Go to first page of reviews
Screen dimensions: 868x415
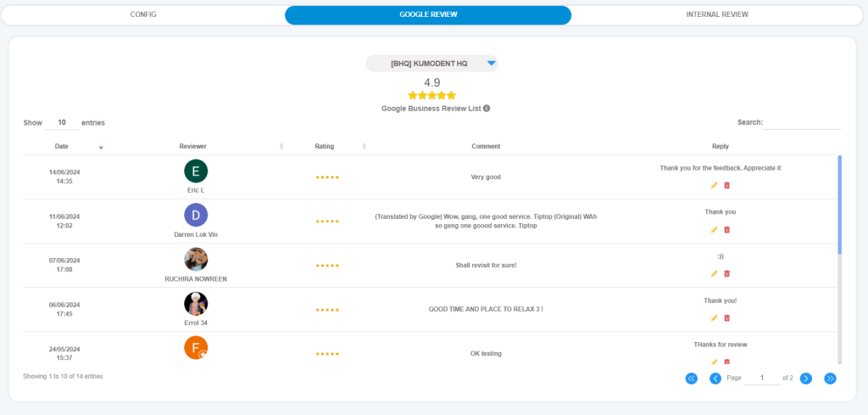click(x=691, y=379)
